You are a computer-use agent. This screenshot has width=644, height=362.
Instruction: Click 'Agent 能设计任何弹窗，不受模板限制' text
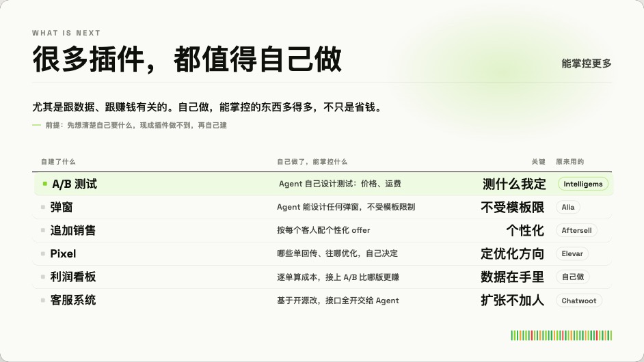(x=346, y=207)
